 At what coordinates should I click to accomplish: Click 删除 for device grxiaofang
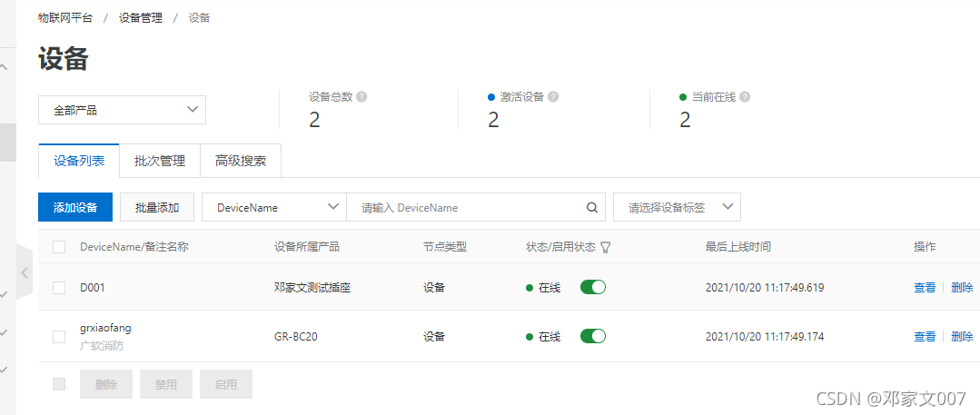[x=962, y=337]
